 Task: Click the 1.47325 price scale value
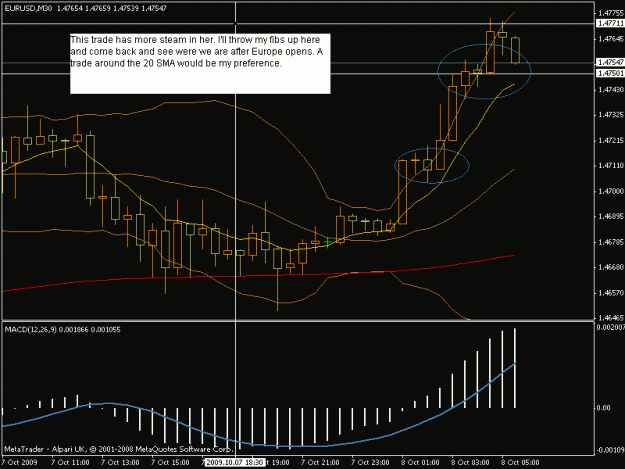(x=611, y=115)
